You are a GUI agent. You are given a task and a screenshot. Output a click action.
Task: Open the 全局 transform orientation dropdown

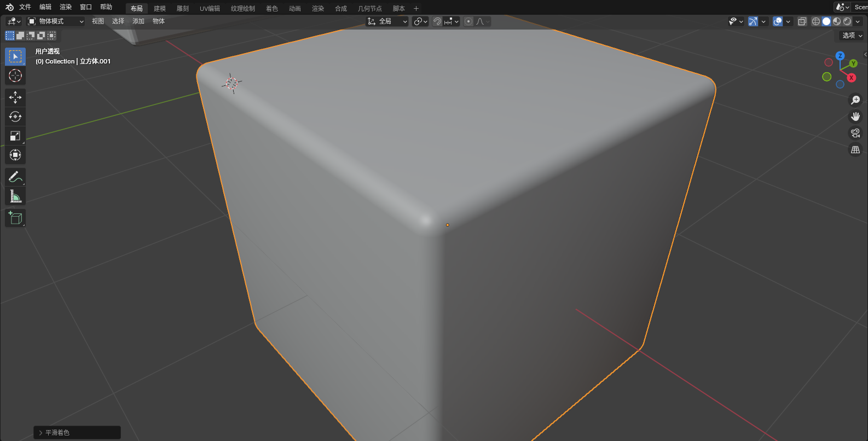387,21
